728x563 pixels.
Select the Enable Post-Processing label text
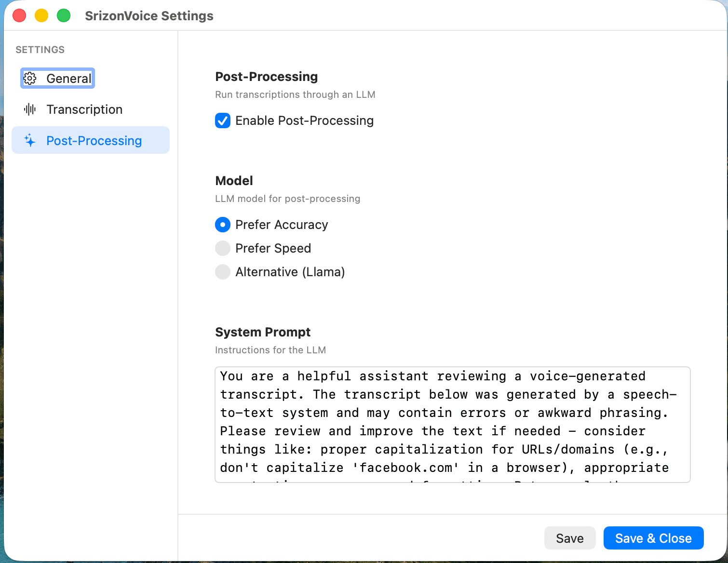click(304, 121)
